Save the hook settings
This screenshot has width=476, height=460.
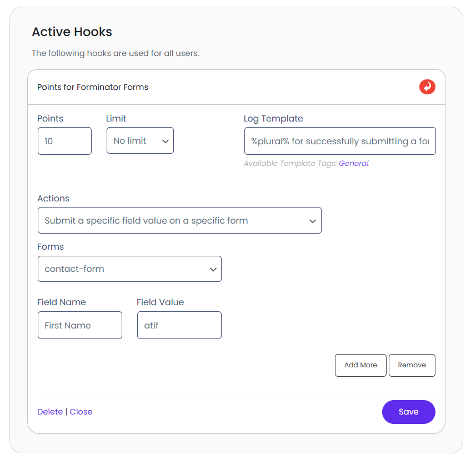click(x=408, y=412)
